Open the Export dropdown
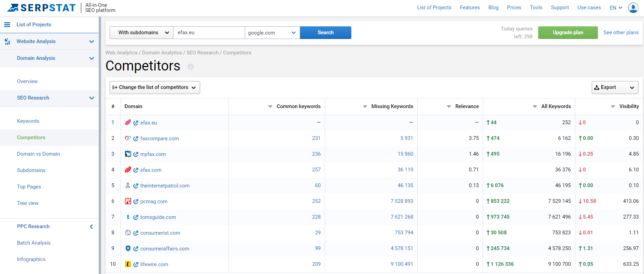Image resolution: width=644 pixels, height=274 pixels. (x=615, y=87)
